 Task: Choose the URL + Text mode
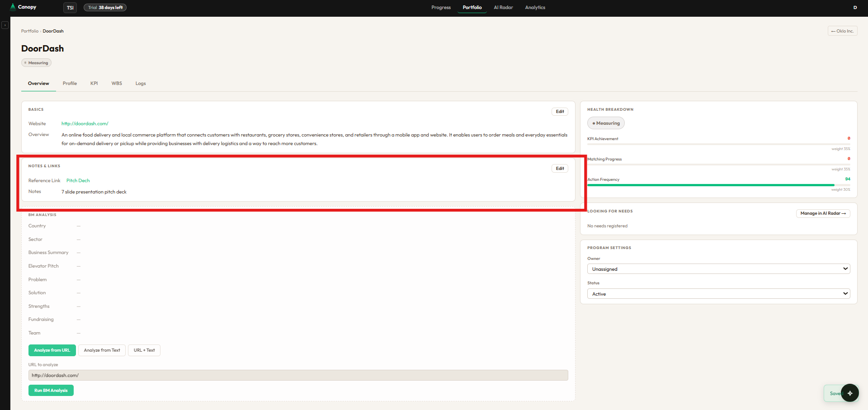pyautogui.click(x=144, y=350)
